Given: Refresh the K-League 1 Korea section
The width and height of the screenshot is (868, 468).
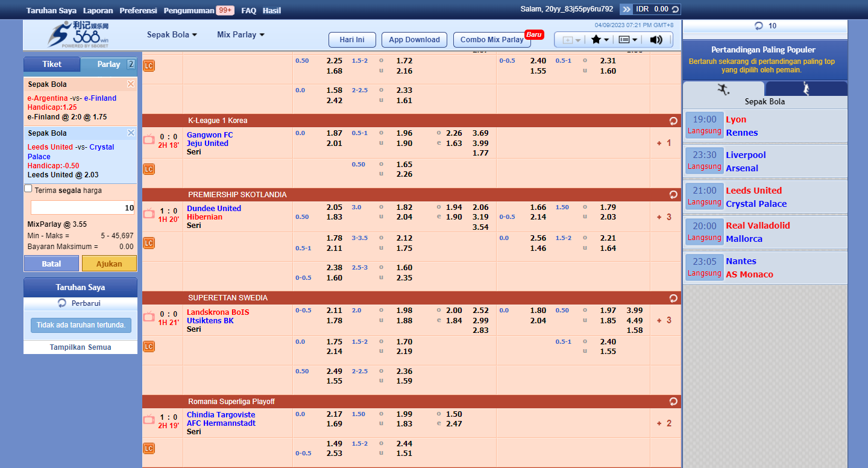Looking at the screenshot, I should pyautogui.click(x=673, y=121).
